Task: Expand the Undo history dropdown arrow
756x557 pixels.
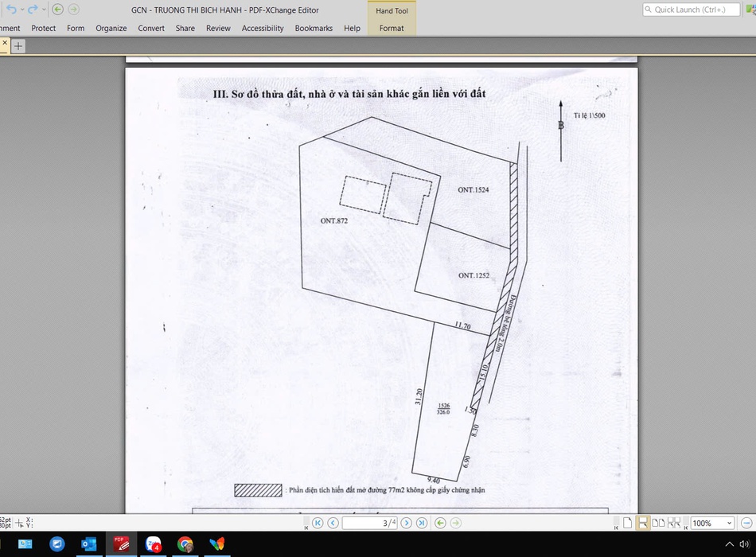Action: click(21, 10)
